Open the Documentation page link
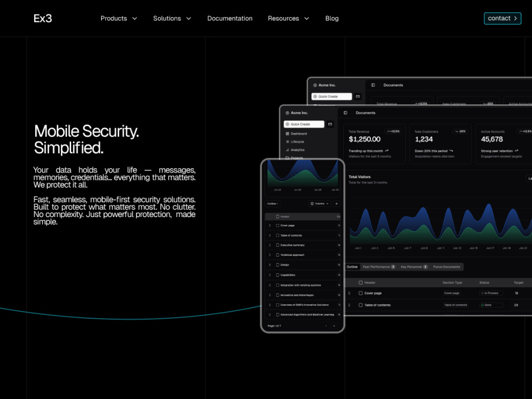The width and height of the screenshot is (532, 399). point(230,18)
